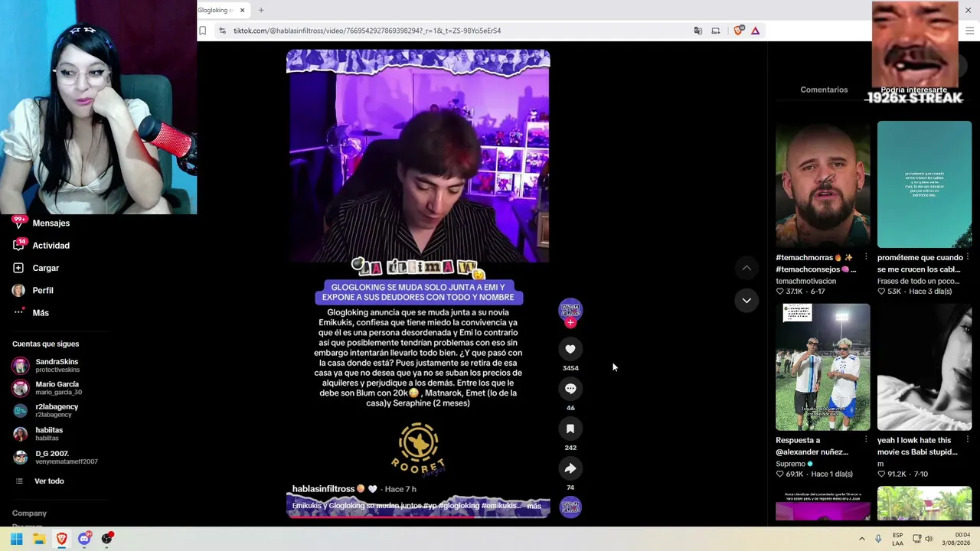Switch ESP LAA keyboard language
The image size is (980, 551).
[897, 539]
